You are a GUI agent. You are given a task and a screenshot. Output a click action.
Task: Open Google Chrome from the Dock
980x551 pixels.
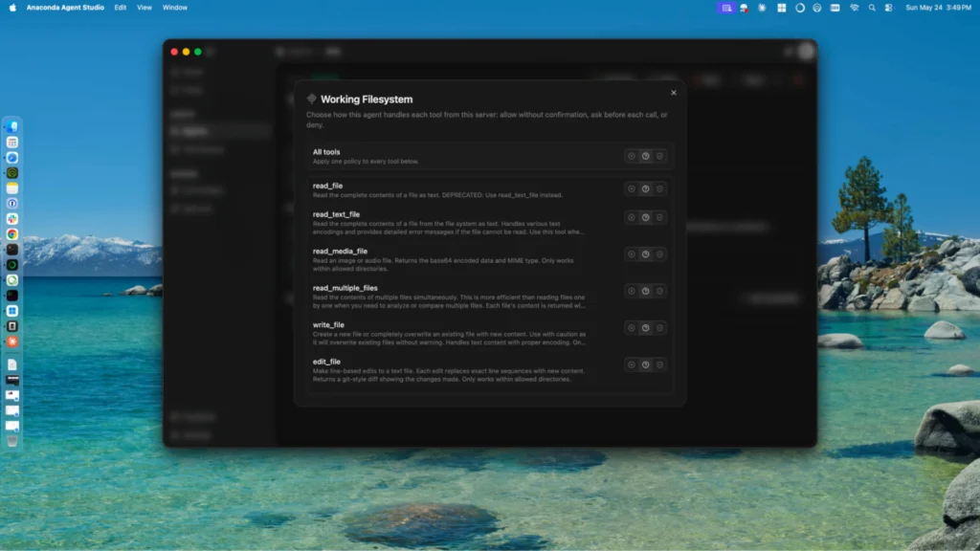coord(12,234)
